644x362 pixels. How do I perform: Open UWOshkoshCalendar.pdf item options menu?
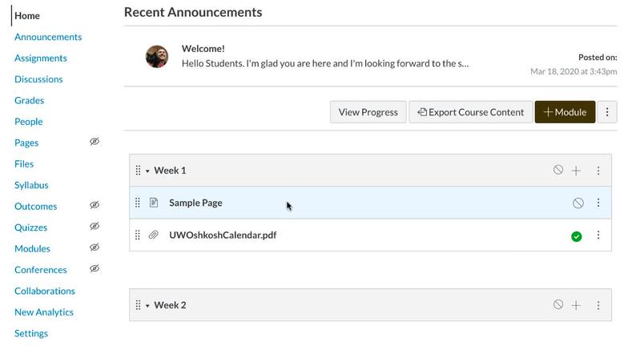pos(598,235)
